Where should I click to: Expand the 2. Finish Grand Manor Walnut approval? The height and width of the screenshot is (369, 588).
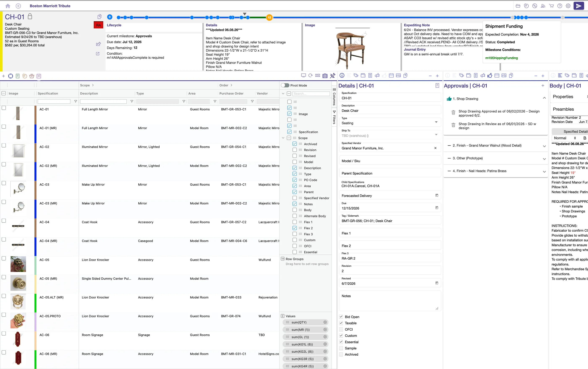(544, 146)
